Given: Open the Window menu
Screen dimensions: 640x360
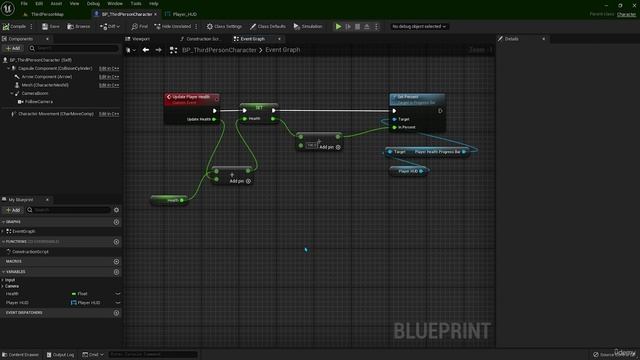Looking at the screenshot, I should pyautogui.click(x=115, y=4).
